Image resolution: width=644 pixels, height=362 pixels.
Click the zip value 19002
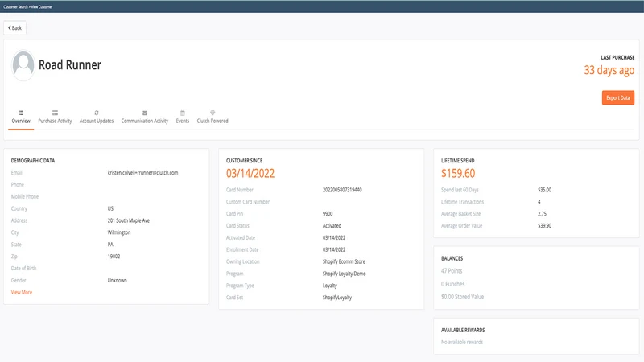[114, 256]
